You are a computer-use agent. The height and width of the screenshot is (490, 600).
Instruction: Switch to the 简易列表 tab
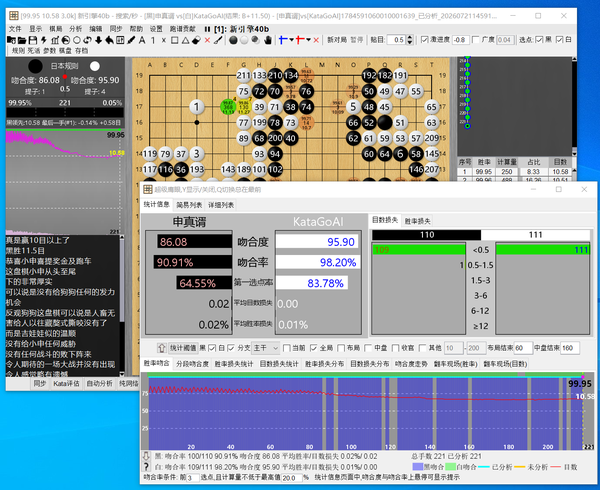click(x=189, y=205)
